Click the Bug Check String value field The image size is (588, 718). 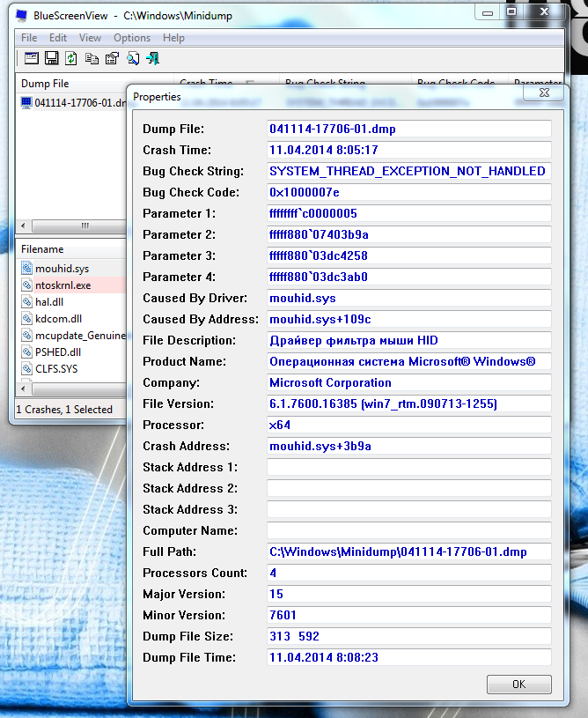409,171
